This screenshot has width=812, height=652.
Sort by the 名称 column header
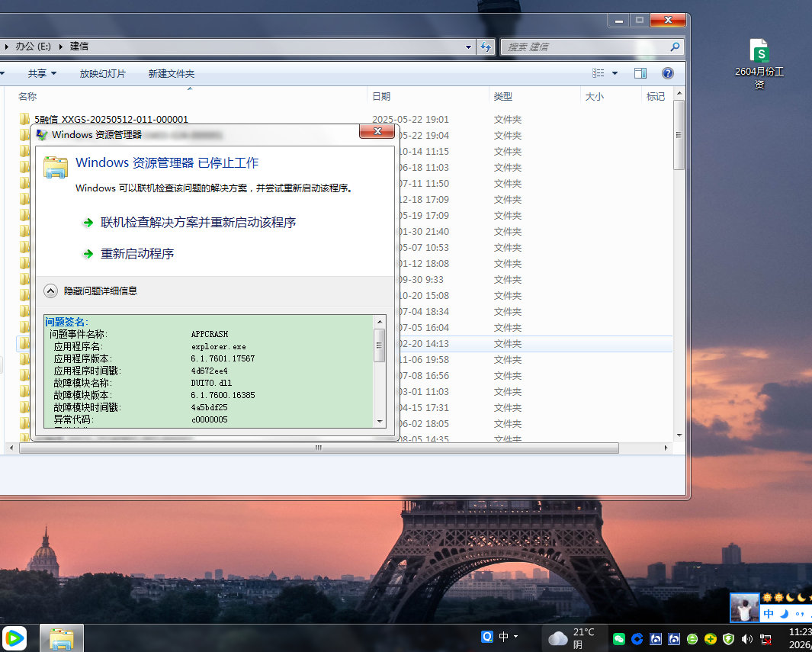27,96
